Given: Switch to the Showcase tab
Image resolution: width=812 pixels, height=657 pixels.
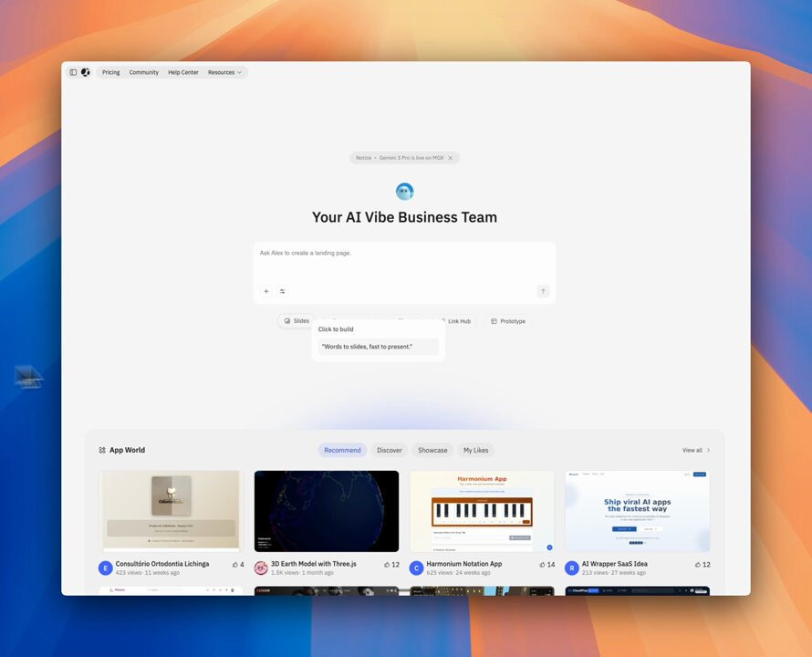Looking at the screenshot, I should click(x=432, y=450).
